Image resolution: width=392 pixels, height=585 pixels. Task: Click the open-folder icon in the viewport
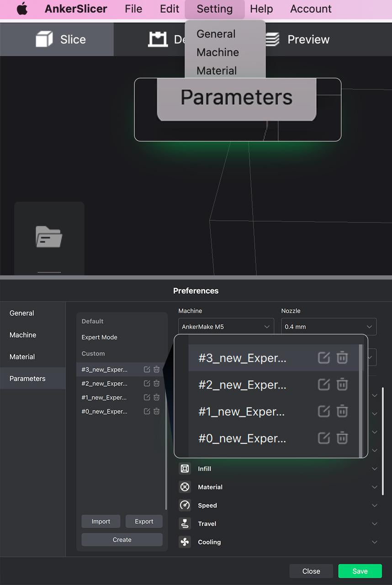[49, 237]
